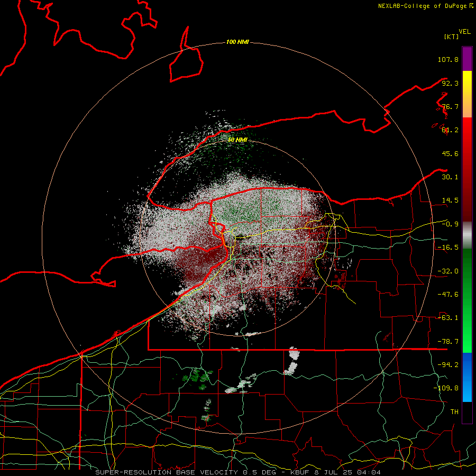Click the -63.1 legend value
This screenshot has width=476, height=476.
[x=448, y=318]
